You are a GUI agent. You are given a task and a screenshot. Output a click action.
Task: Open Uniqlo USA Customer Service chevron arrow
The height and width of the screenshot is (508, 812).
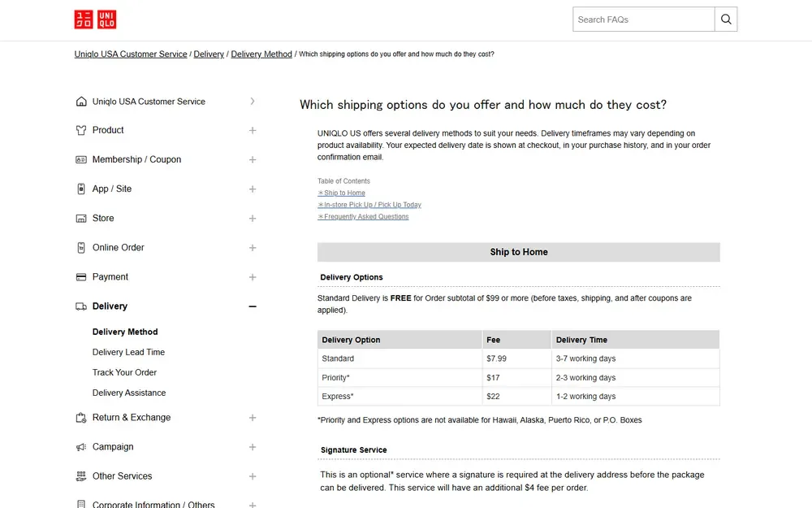coord(253,101)
